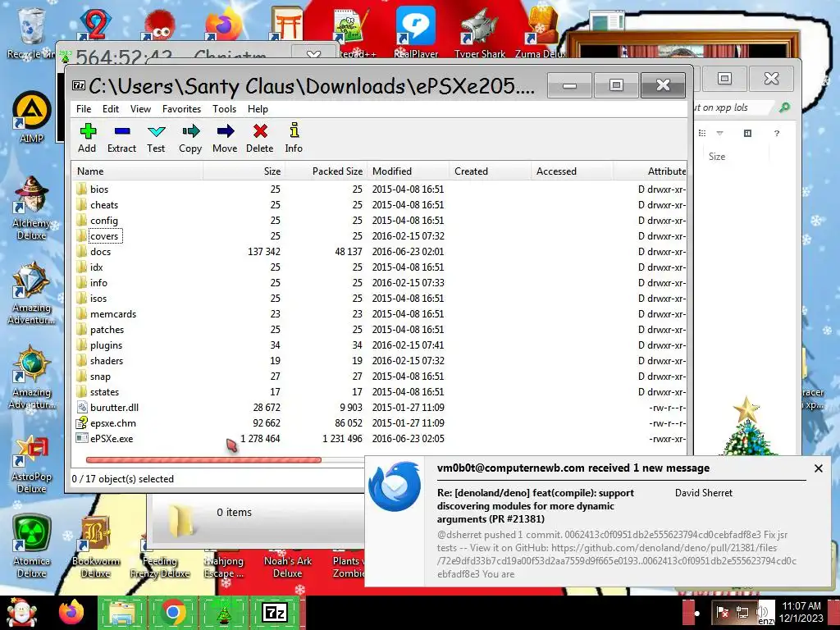Select the patches folder

(x=107, y=330)
